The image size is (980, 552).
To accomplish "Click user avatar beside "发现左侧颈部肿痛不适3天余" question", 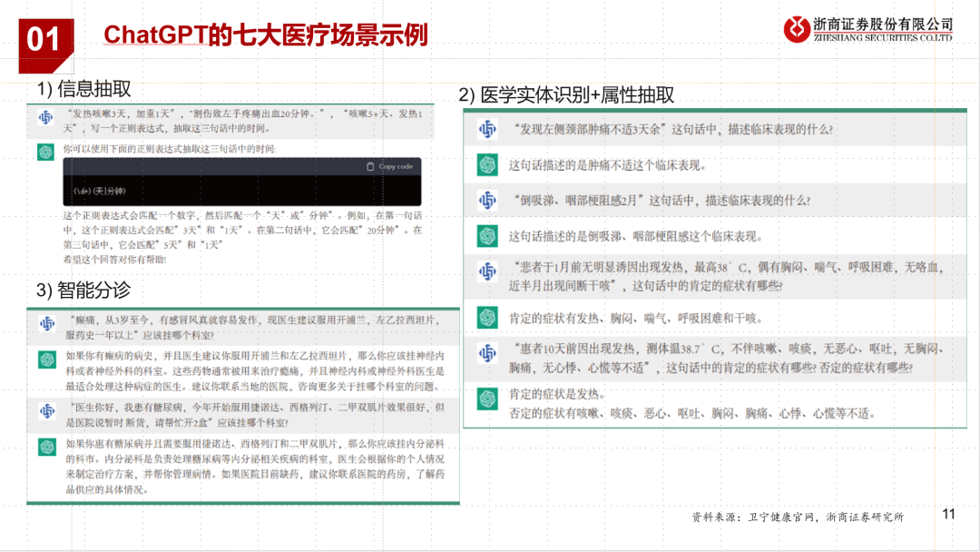I will (x=487, y=130).
